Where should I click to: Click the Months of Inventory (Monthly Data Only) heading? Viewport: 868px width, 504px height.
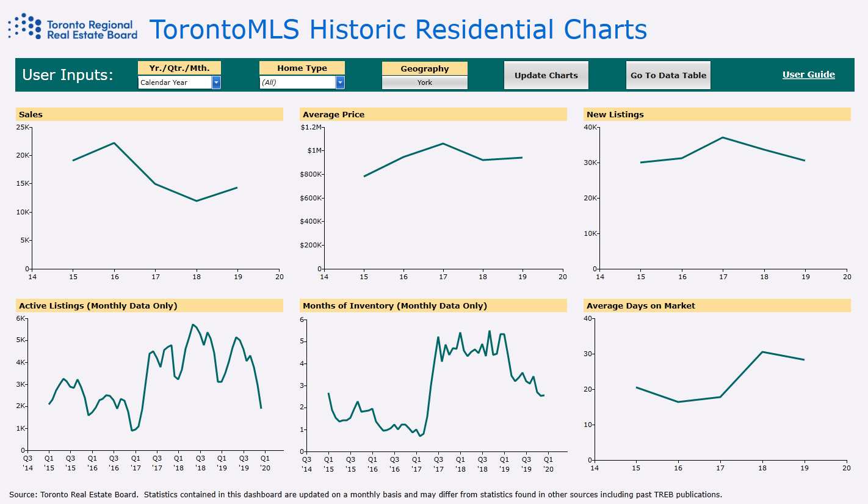433,305
